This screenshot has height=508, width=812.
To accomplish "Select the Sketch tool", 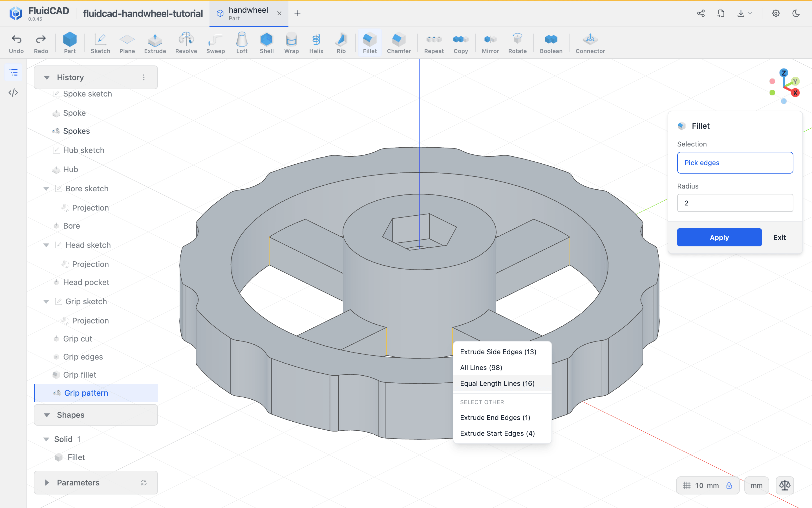I will 100,43.
